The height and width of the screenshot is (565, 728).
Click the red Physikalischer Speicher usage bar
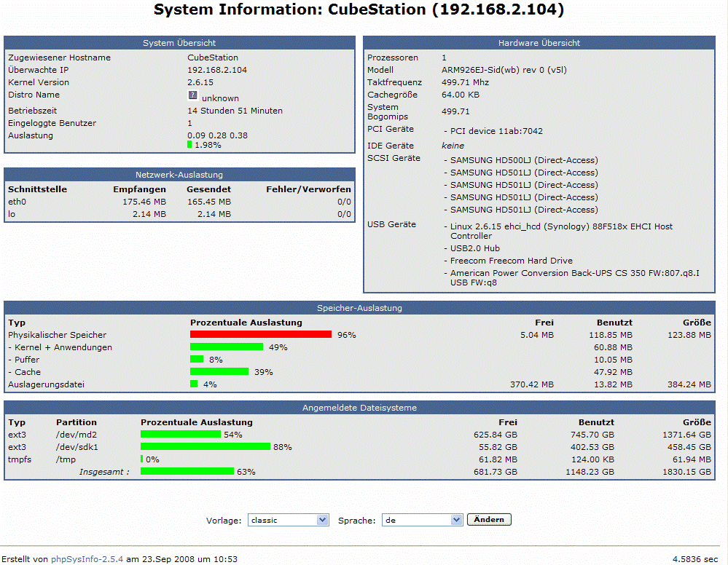point(260,335)
